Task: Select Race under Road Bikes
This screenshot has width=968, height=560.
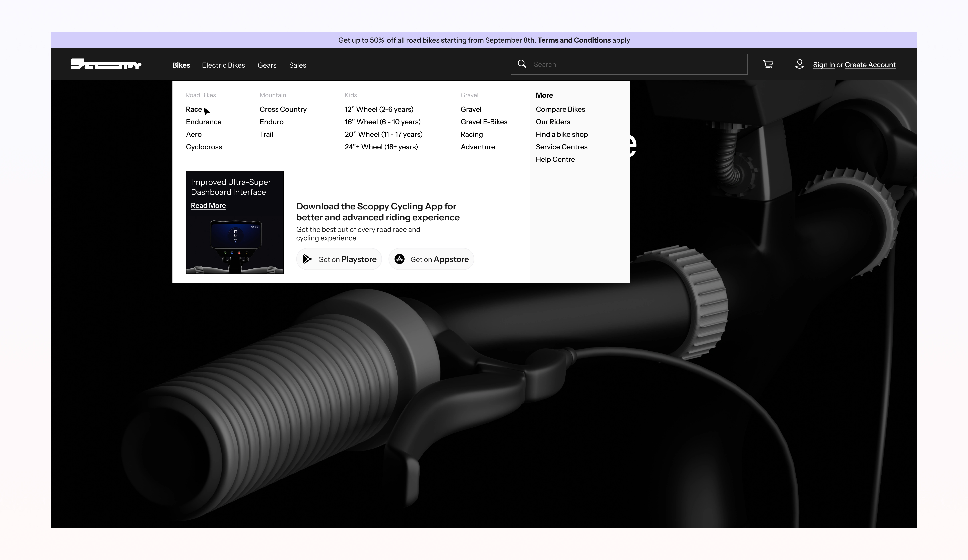Action: (194, 109)
